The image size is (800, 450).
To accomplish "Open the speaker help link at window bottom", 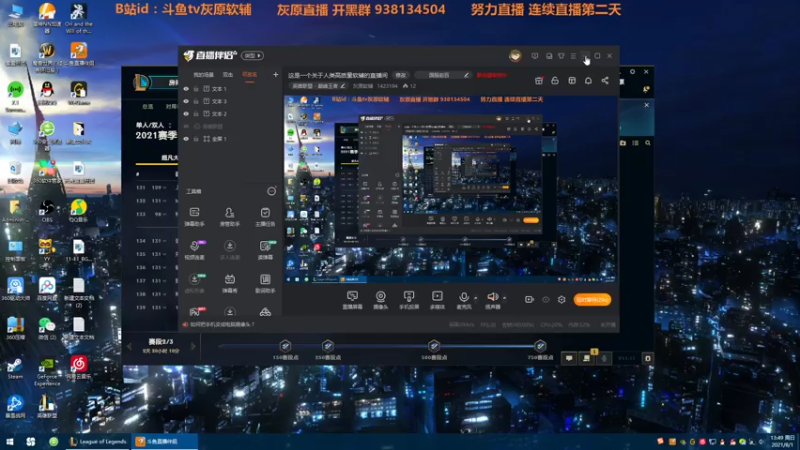I will tap(222, 324).
